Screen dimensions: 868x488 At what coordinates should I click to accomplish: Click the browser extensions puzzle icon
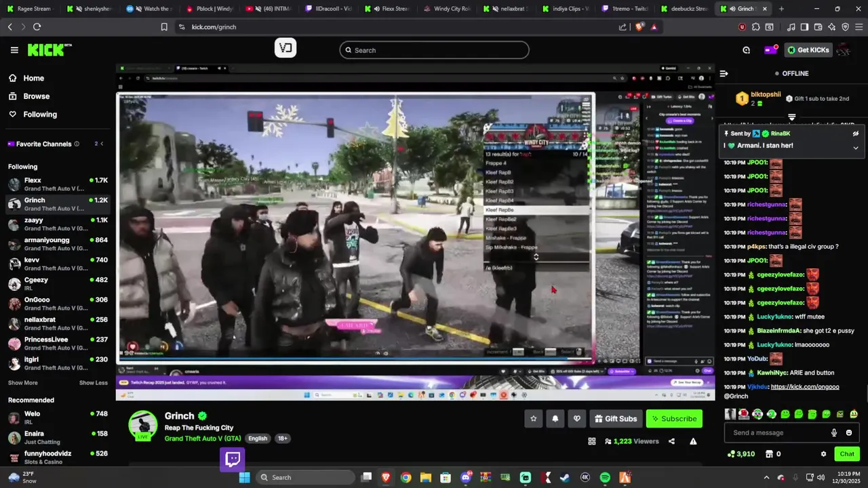point(755,27)
